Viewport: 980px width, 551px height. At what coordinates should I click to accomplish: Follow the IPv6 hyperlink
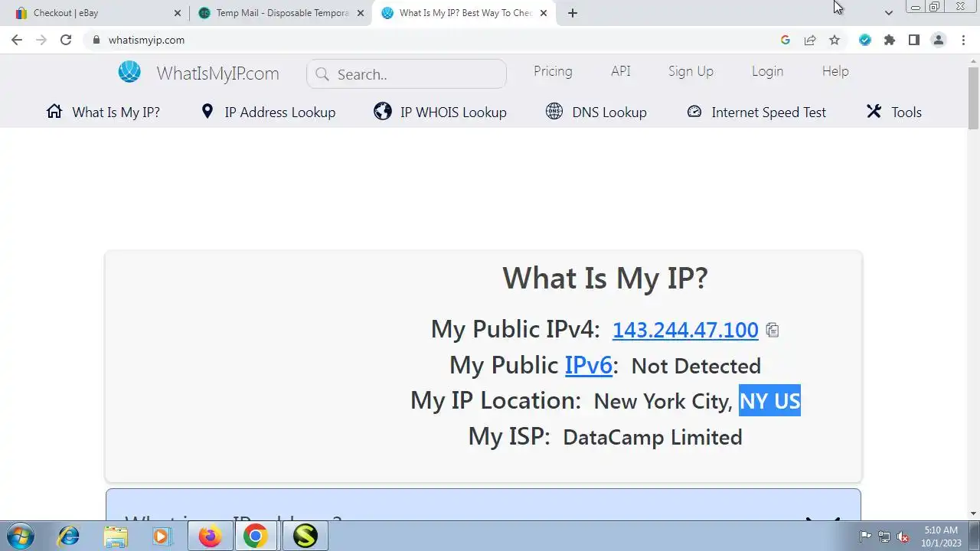coord(589,366)
